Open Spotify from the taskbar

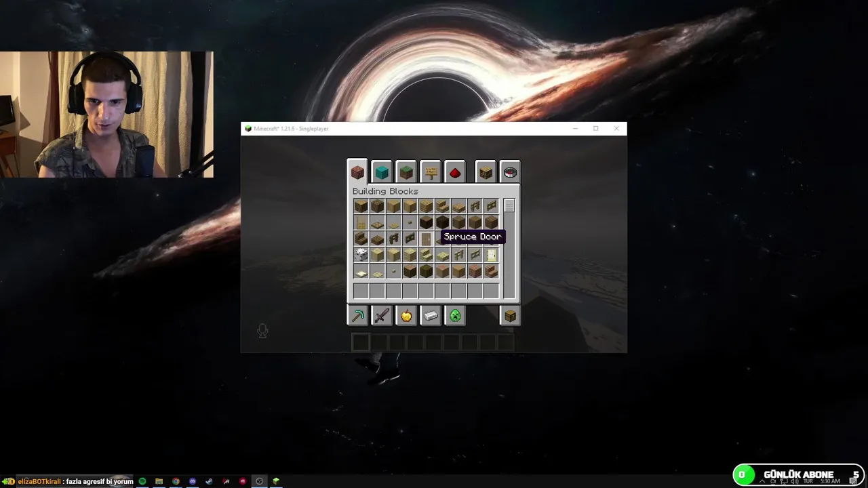pos(142,481)
